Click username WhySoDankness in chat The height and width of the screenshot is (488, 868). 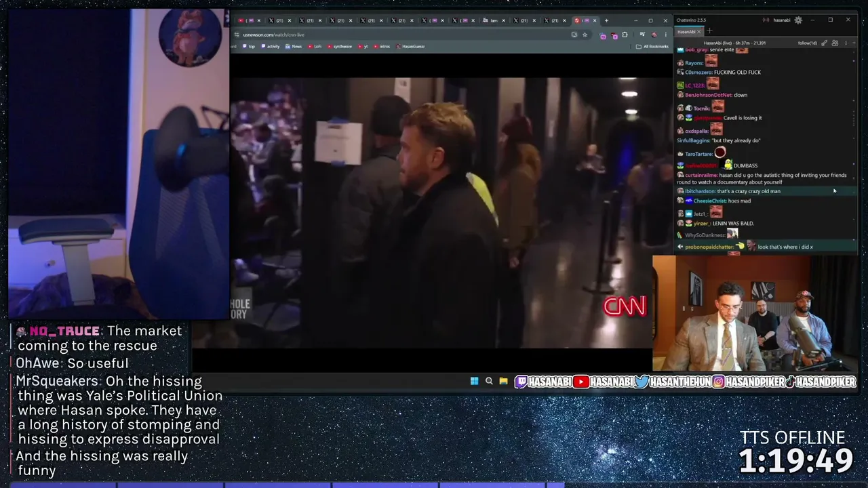(705, 235)
